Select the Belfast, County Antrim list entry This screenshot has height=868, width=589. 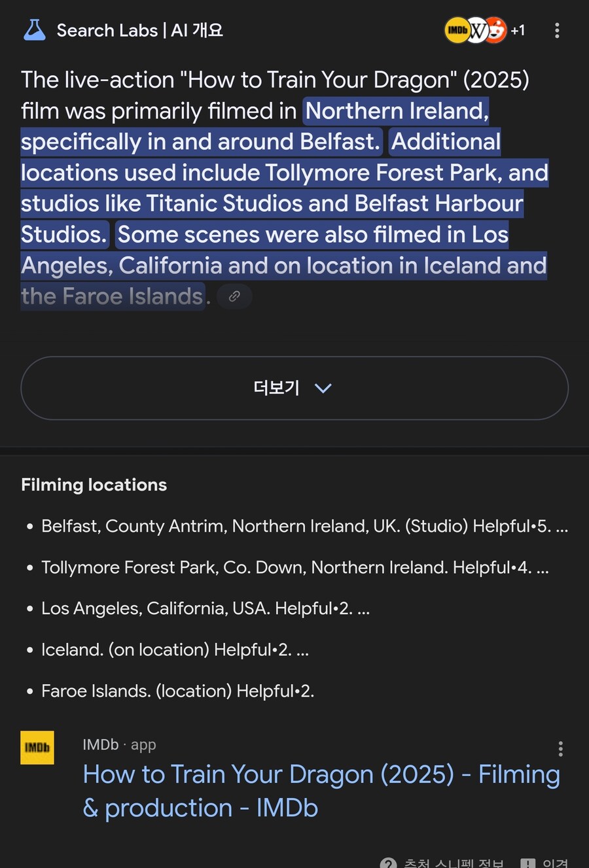click(304, 527)
